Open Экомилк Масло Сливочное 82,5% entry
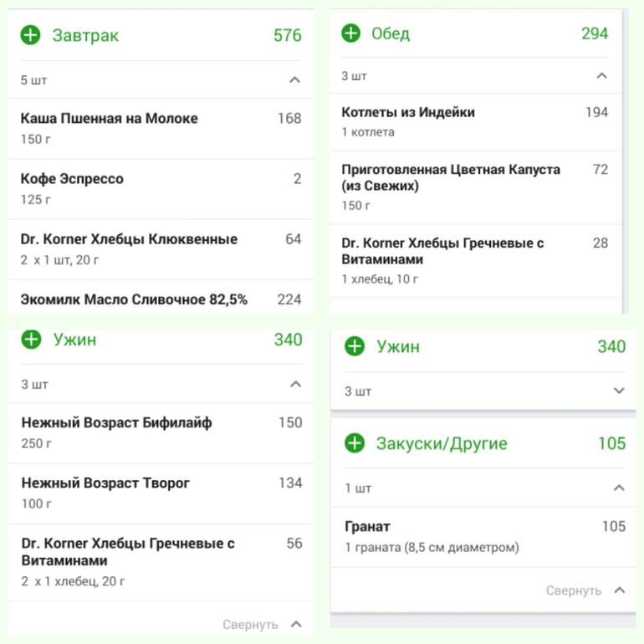The height and width of the screenshot is (644, 644). coord(161,298)
